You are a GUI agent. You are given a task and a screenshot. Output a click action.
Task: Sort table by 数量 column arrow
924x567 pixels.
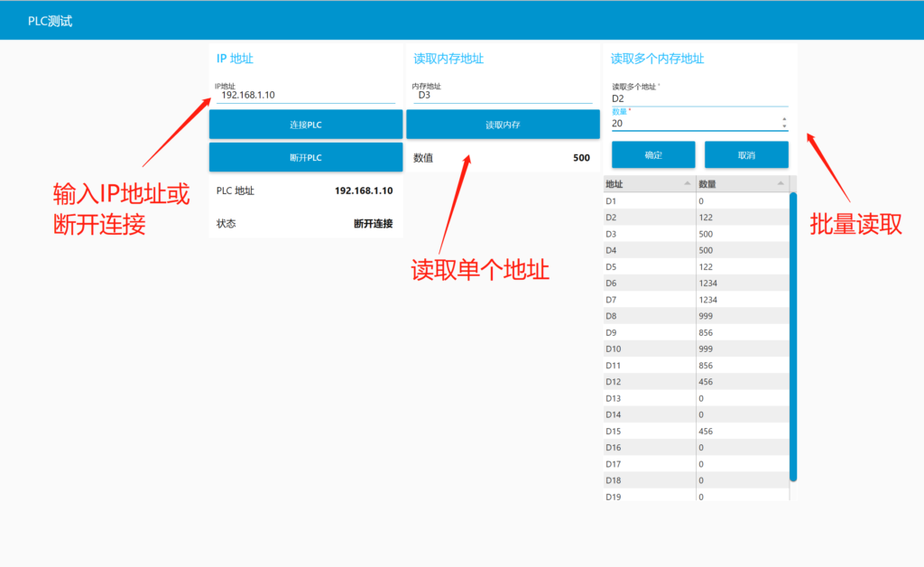click(x=781, y=184)
